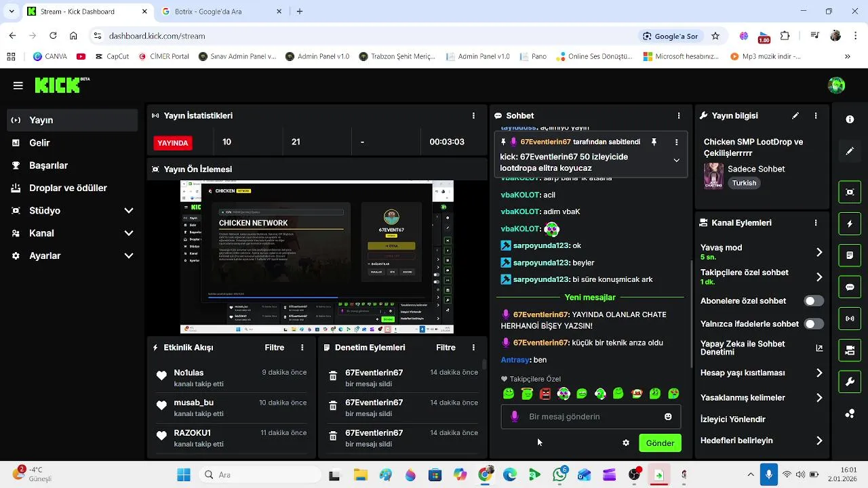Open Droplar ve ödüller in sidebar
The width and height of the screenshot is (868, 488).
pos(71,188)
